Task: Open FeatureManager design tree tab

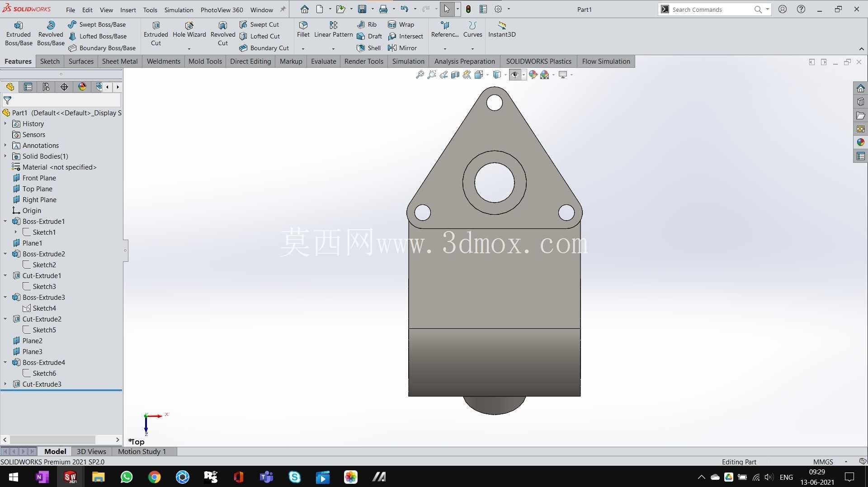Action: (10, 87)
